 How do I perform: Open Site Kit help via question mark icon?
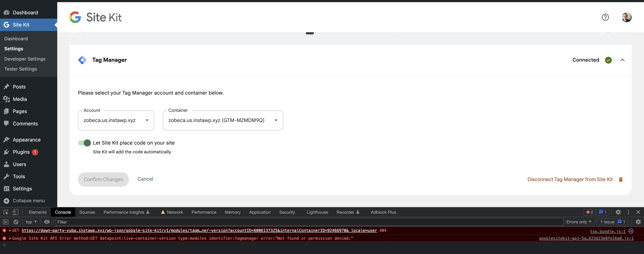click(x=605, y=17)
